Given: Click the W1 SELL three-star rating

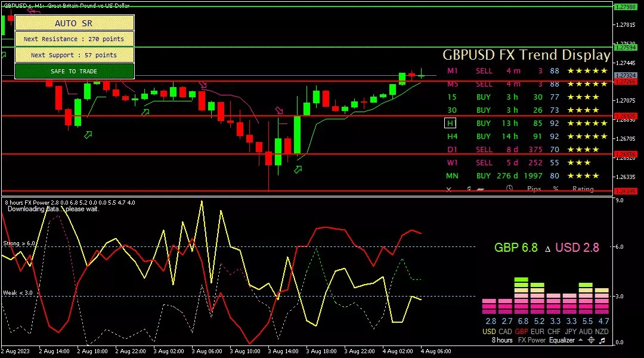Looking at the screenshot, I should pyautogui.click(x=579, y=163).
